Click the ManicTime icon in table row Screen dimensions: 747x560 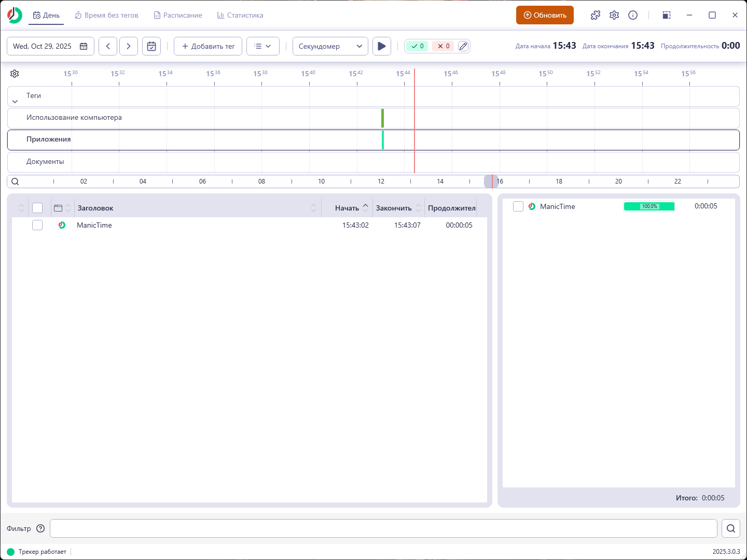pyautogui.click(x=62, y=225)
